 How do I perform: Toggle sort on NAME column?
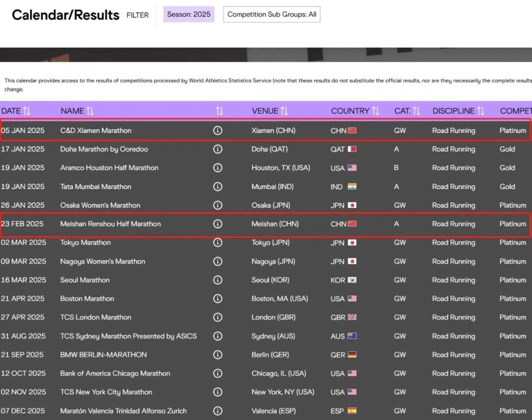coord(90,111)
